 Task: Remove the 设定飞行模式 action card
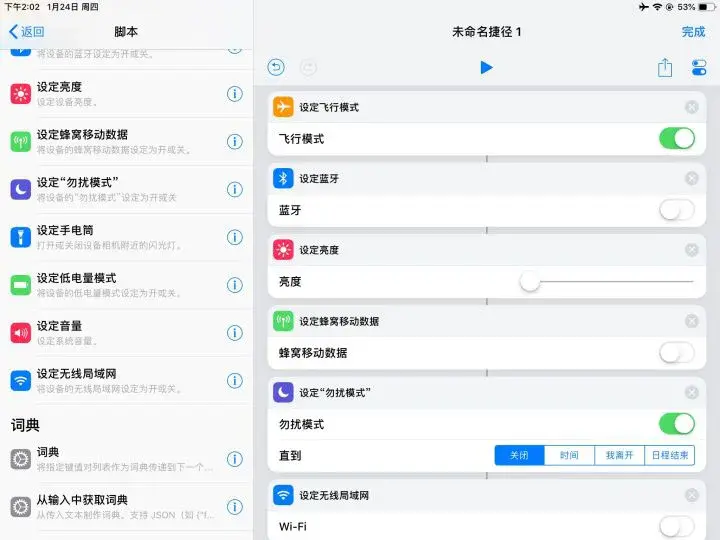click(x=692, y=107)
